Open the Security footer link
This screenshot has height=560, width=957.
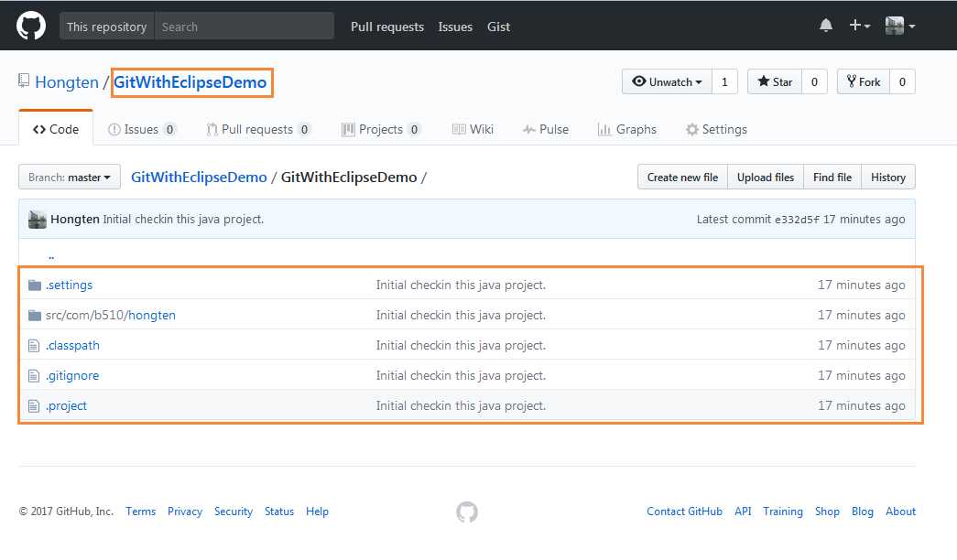[x=234, y=512]
